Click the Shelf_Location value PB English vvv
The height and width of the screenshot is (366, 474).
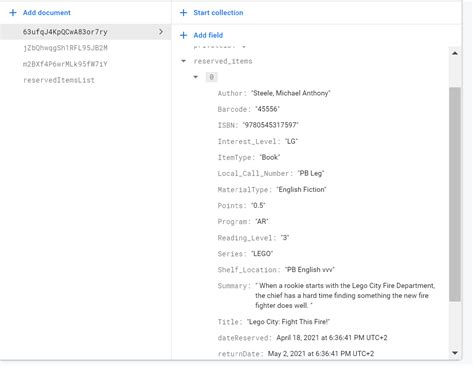310,270
